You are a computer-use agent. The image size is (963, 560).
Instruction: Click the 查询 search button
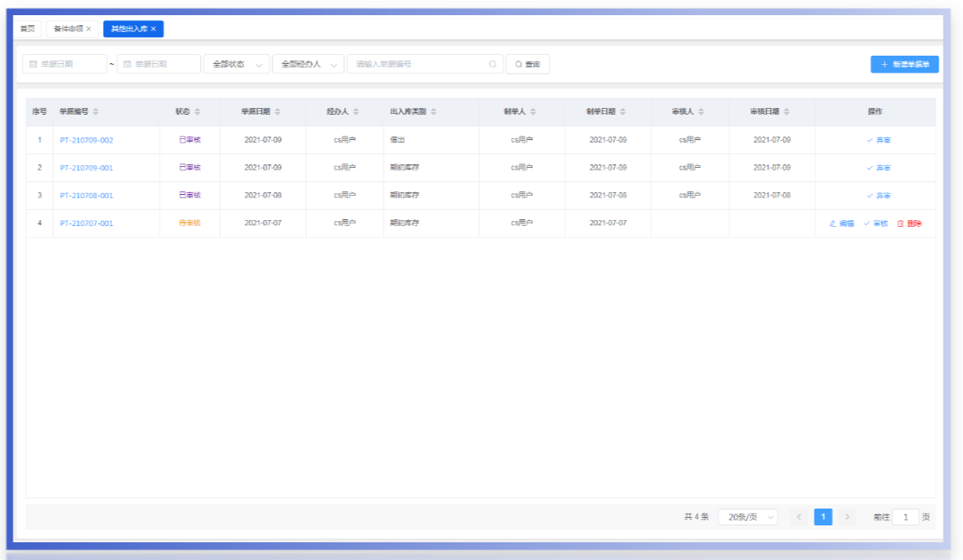(528, 64)
